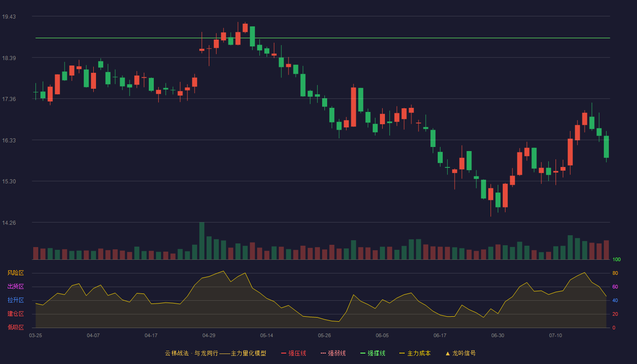Toggle the 强弱线 legend series
The height and width of the screenshot is (364, 637).
click(334, 353)
